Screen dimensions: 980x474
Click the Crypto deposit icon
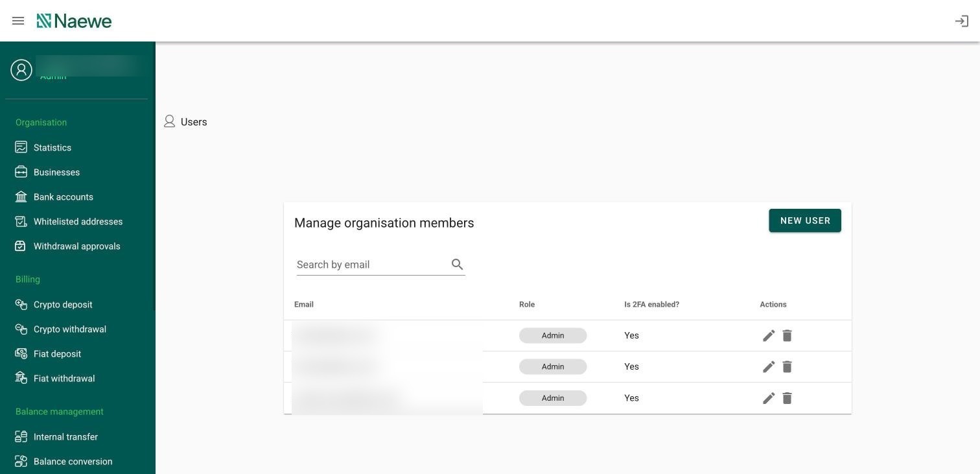tap(21, 304)
